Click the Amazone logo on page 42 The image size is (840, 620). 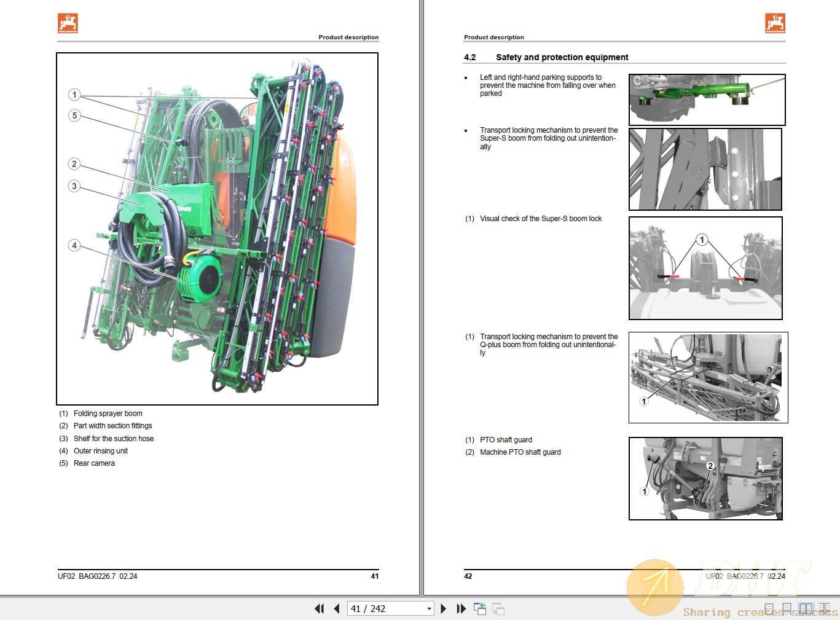(x=775, y=23)
